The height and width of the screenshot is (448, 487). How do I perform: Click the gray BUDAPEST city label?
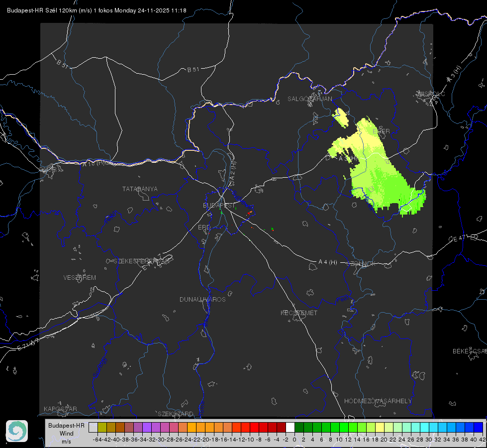[x=219, y=206]
